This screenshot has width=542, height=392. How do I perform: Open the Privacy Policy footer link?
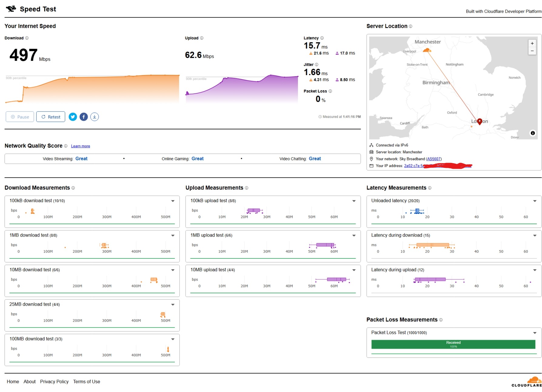54,382
